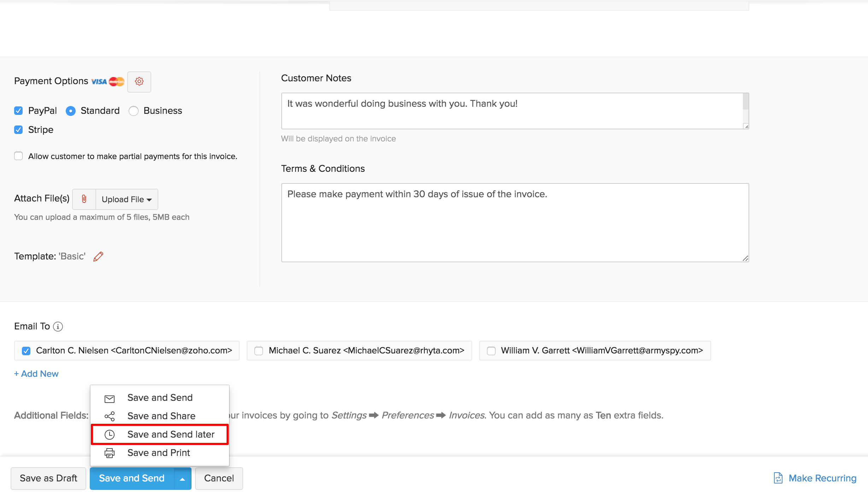The image size is (868, 492).
Task: Open the Upload File dropdown
Action: click(x=127, y=199)
